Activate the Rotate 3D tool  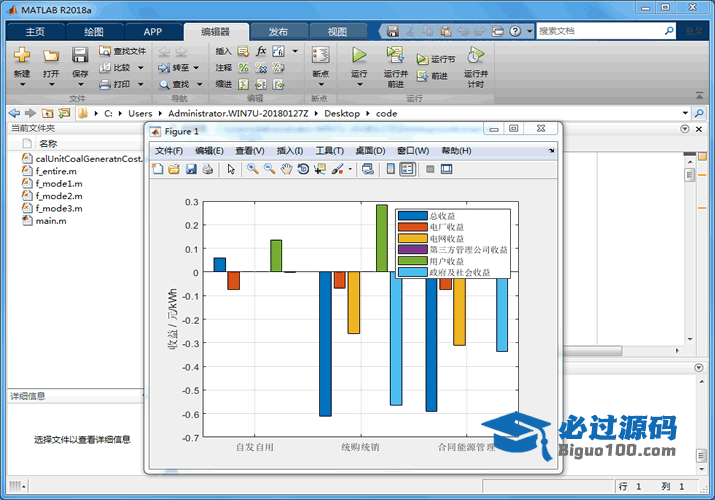304,170
